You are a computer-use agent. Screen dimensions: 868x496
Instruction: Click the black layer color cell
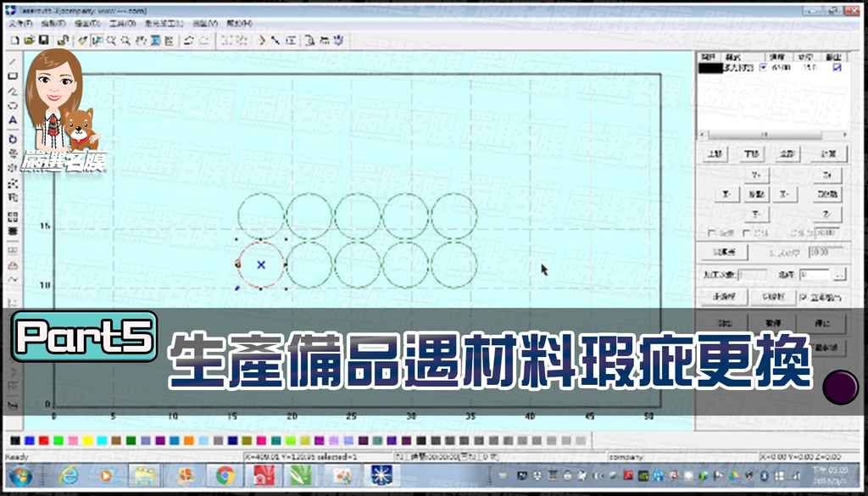pos(710,68)
